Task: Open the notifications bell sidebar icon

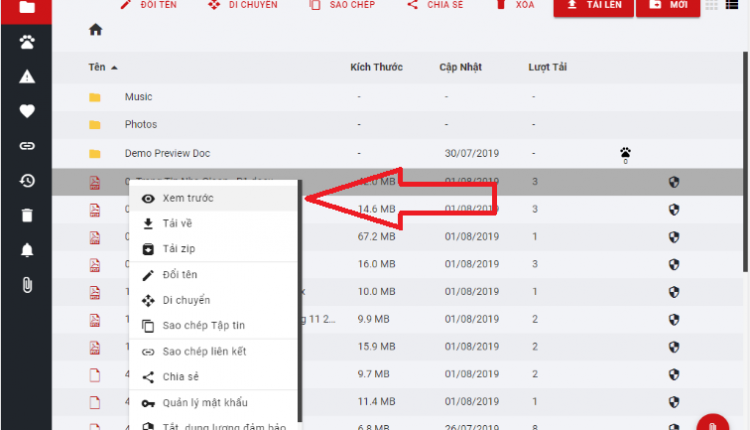Action: point(27,250)
